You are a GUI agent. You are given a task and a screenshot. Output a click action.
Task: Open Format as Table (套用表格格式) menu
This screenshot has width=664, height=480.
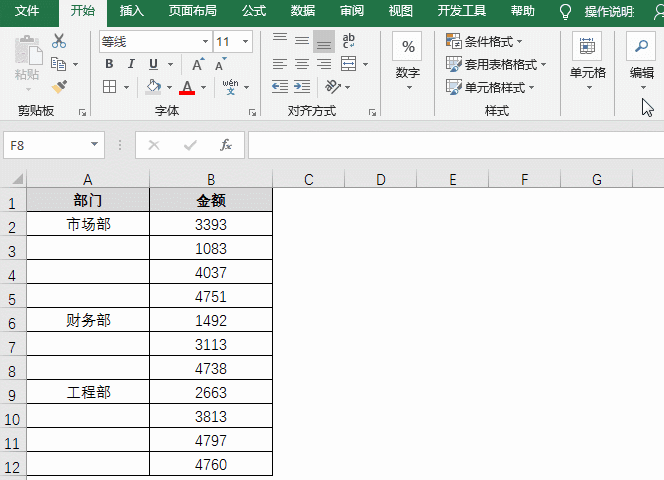click(496, 64)
